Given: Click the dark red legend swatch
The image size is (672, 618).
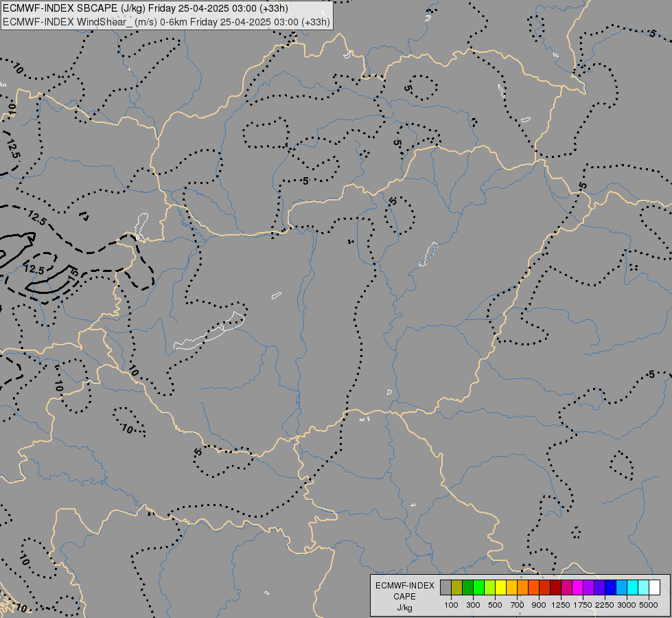Looking at the screenshot, I should click(x=555, y=587).
